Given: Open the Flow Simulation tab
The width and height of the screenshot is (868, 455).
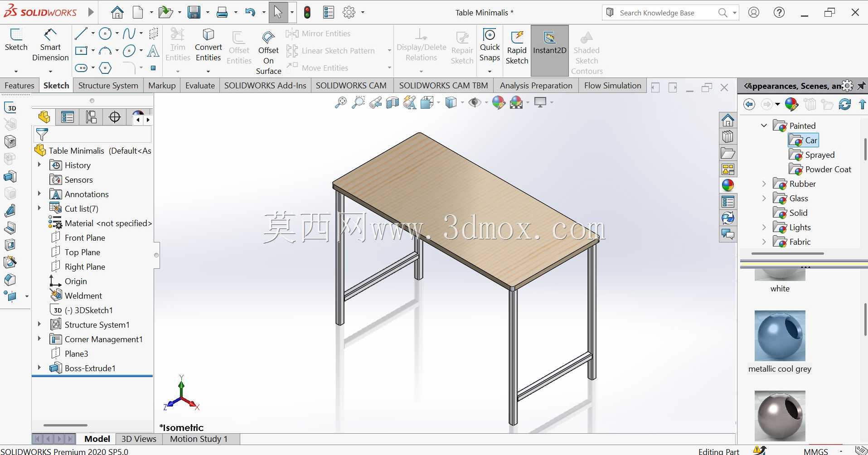Looking at the screenshot, I should (612, 86).
